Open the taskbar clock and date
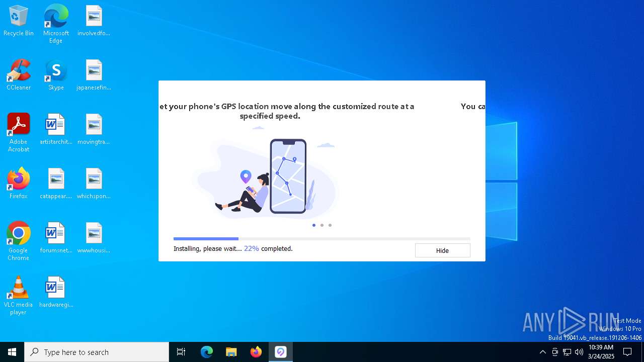644x362 pixels. [x=601, y=352]
